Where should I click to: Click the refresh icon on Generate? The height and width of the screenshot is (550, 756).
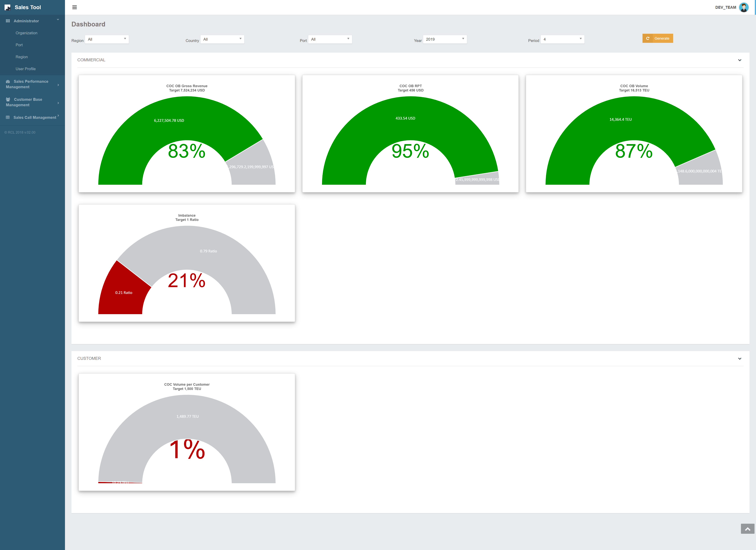[x=648, y=38]
